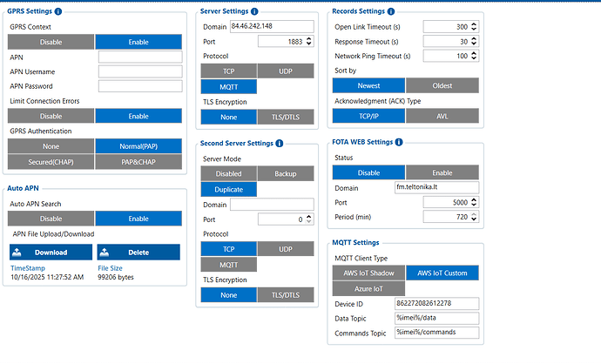Image resolution: width=601 pixels, height=364 pixels.
Task: Sort records by Oldest
Action: (443, 85)
